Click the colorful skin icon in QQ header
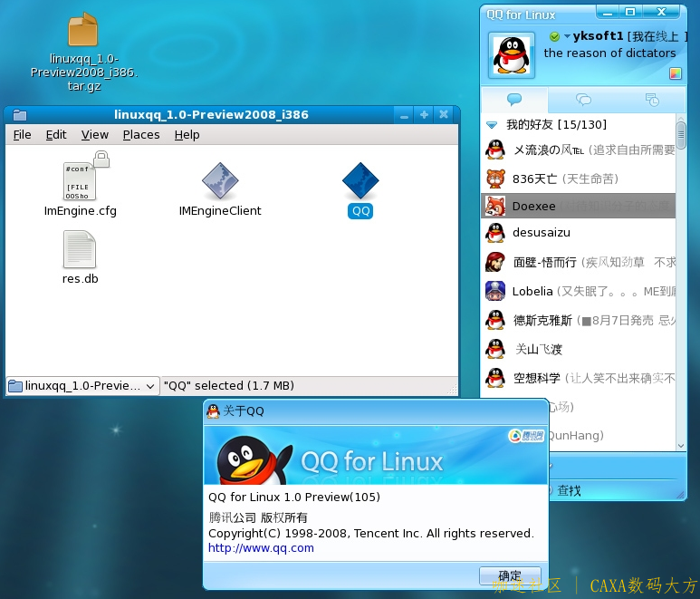 tap(675, 73)
